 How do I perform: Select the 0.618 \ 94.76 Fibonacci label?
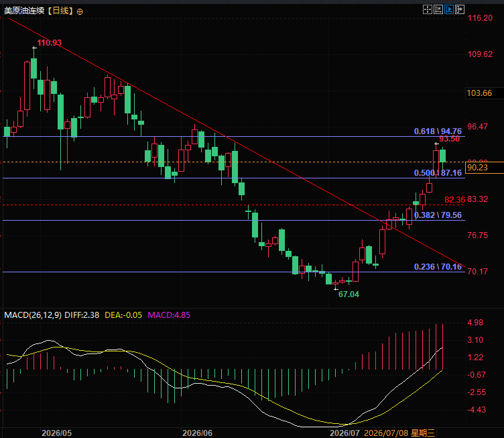click(x=438, y=131)
